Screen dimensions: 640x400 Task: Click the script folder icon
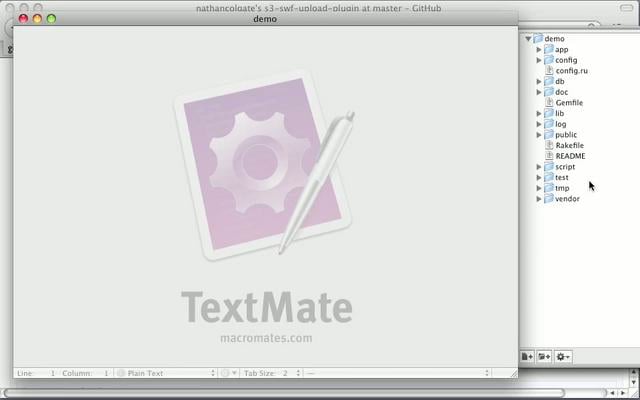[549, 167]
